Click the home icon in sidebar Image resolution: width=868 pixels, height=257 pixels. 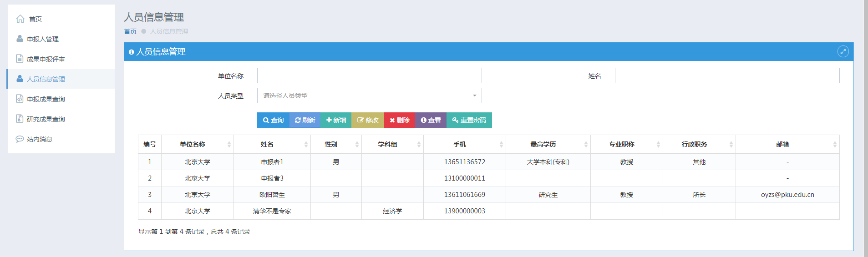[x=20, y=19]
